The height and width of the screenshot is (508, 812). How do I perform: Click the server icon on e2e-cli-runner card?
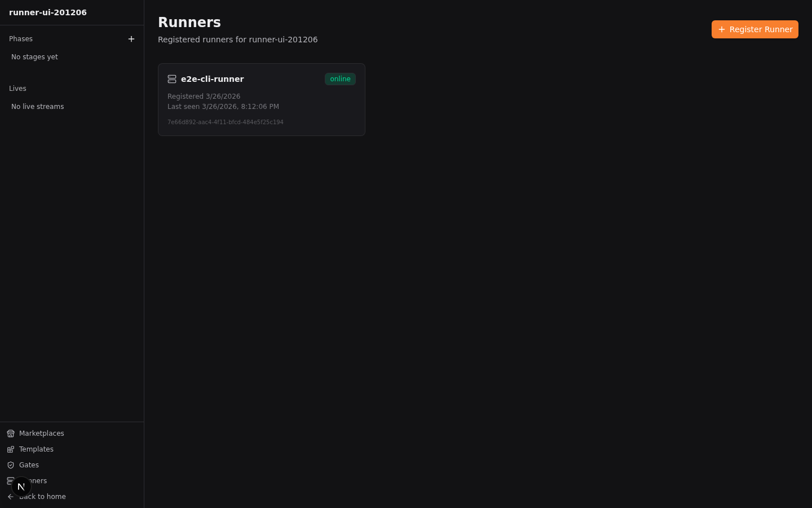[172, 79]
